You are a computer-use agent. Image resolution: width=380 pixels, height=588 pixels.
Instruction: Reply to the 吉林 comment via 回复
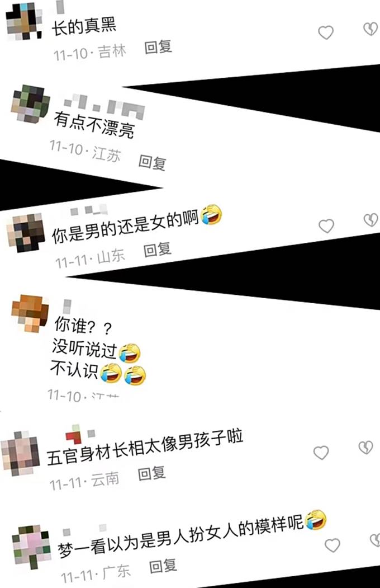click(x=158, y=47)
